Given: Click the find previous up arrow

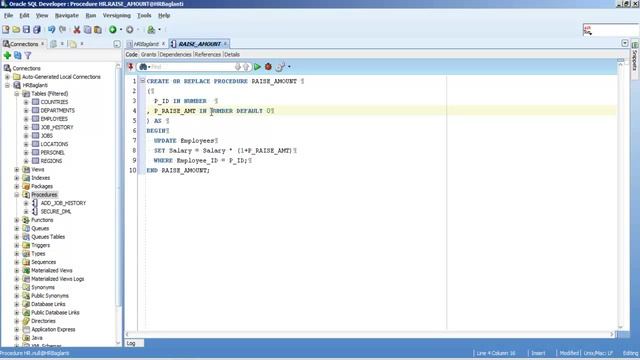Looking at the screenshot, I should click(246, 67).
